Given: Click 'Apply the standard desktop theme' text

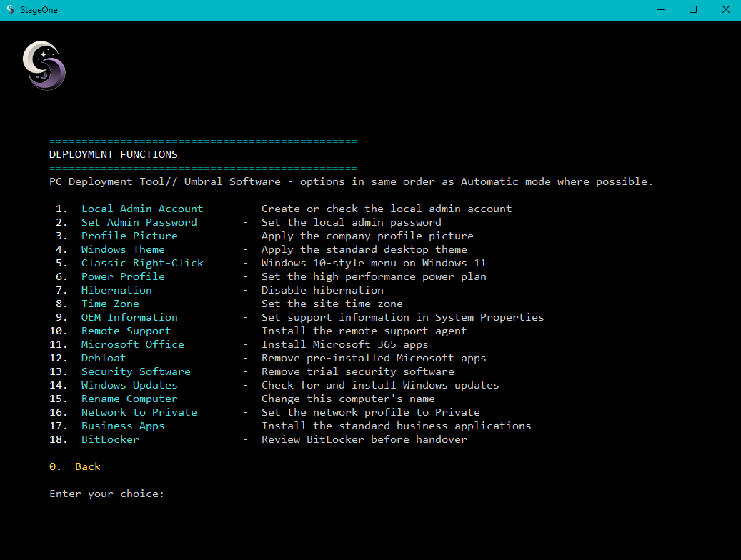Looking at the screenshot, I should click(x=364, y=249).
